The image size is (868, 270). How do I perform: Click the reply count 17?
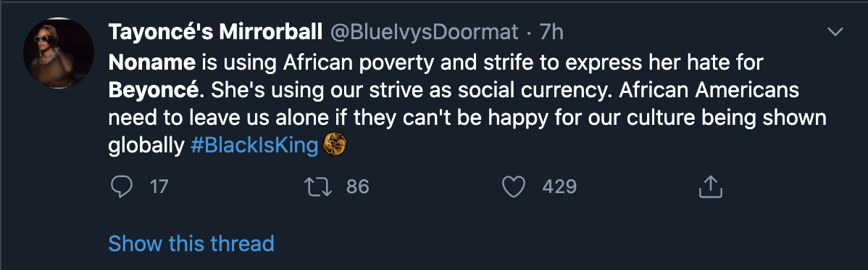[x=159, y=187]
